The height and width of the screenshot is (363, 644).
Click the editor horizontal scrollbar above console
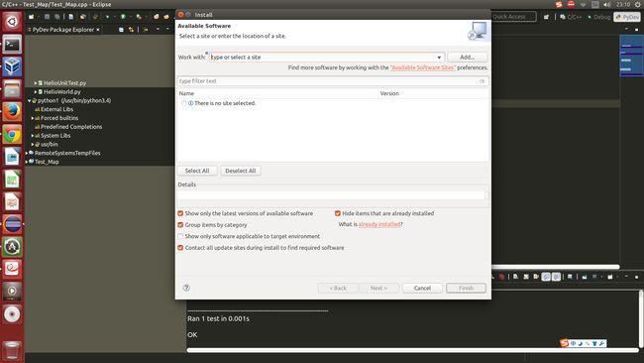click(555, 267)
